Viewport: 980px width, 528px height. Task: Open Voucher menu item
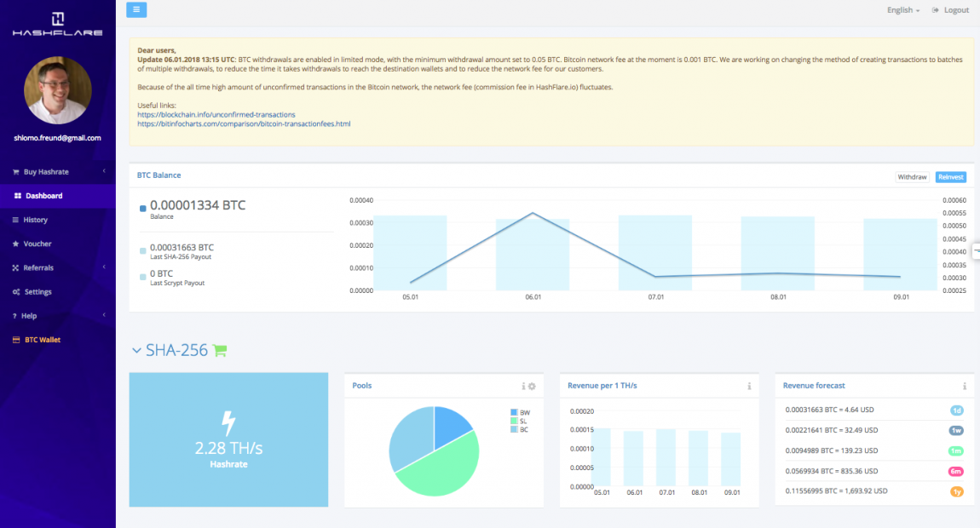pyautogui.click(x=57, y=244)
